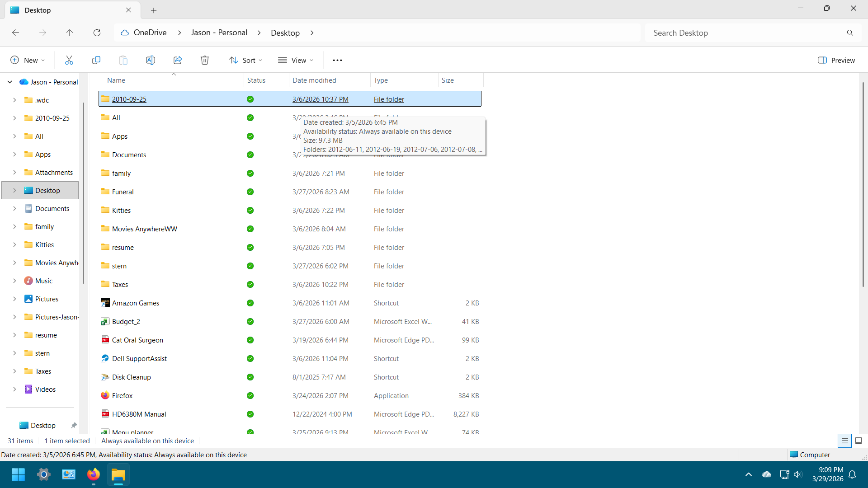Expand the Music folder in sidebar
The height and width of the screenshot is (488, 868).
click(x=14, y=281)
